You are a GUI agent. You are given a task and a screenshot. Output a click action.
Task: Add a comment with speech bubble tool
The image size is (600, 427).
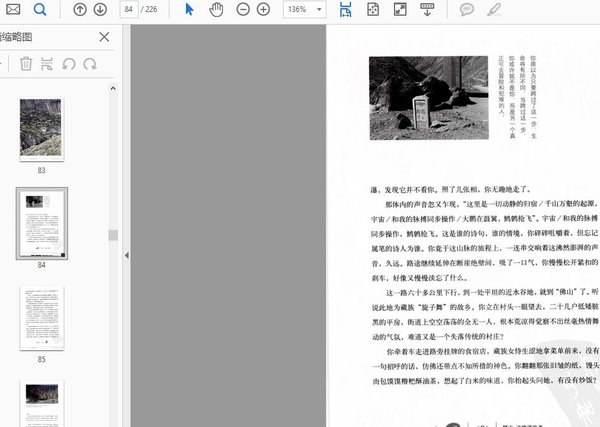coord(466,10)
